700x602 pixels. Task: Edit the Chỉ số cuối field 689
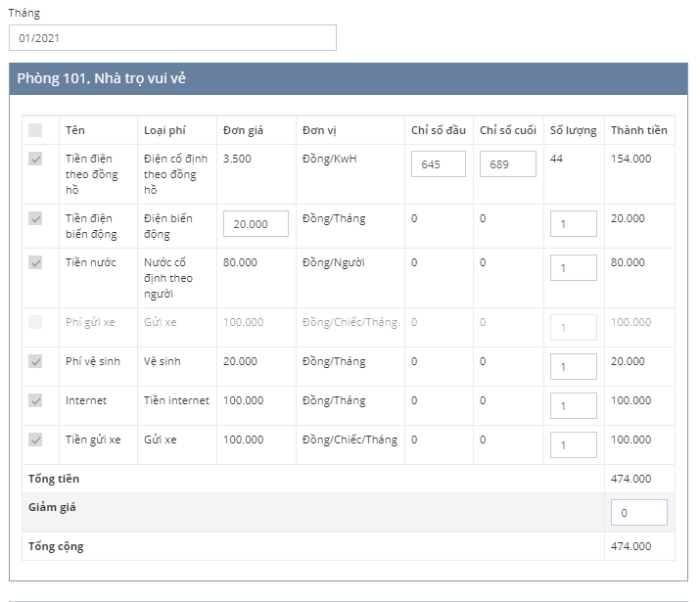tap(507, 164)
